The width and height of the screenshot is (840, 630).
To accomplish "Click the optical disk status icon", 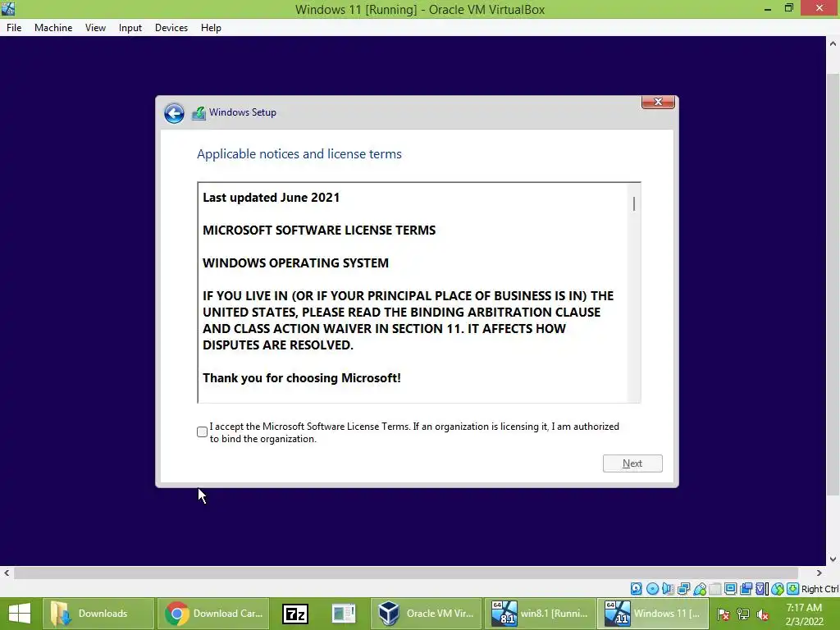I will point(652,589).
